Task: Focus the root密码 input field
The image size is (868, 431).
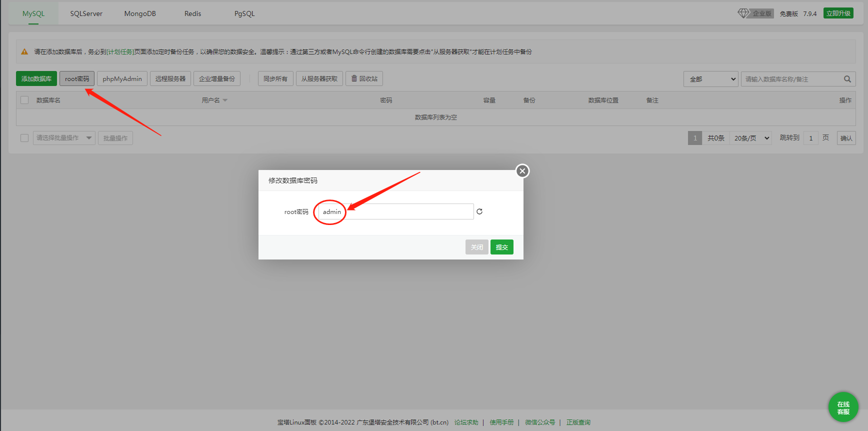Action: (x=396, y=211)
